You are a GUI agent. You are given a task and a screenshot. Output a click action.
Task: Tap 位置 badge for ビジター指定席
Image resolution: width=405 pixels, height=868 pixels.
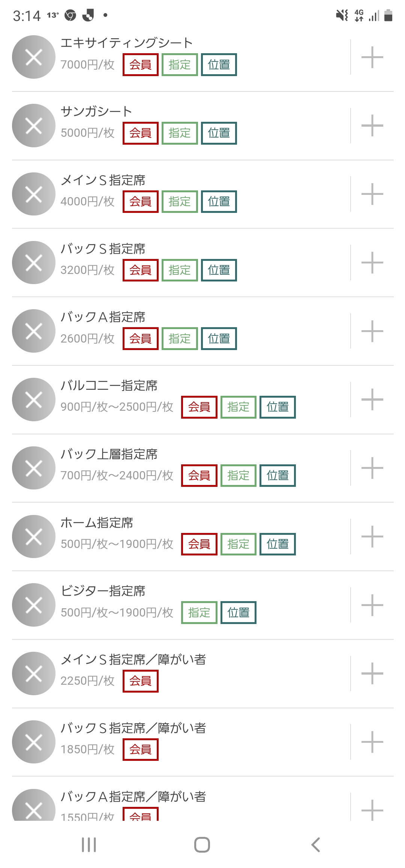[238, 612]
